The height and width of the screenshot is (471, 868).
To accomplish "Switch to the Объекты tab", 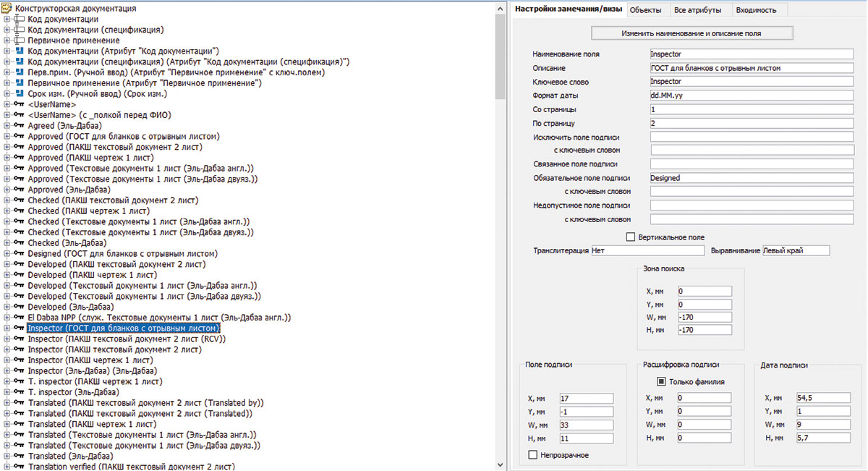I will [644, 10].
